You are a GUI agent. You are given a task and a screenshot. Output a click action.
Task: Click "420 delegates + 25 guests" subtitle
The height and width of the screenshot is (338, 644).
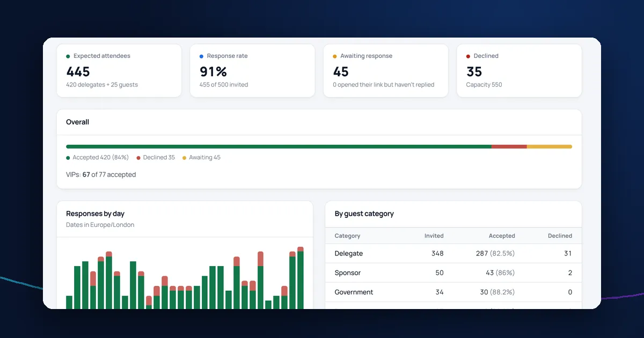pos(102,85)
